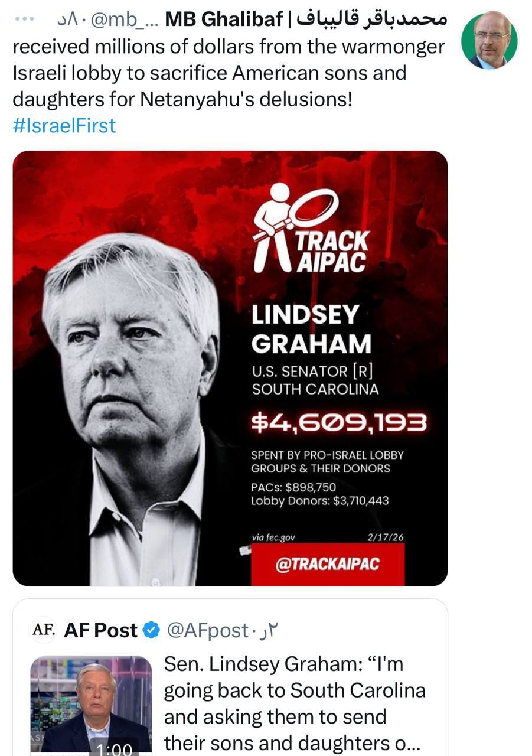Click the $4,609,193 figure in graphic
The image size is (532, 756).
(338, 422)
